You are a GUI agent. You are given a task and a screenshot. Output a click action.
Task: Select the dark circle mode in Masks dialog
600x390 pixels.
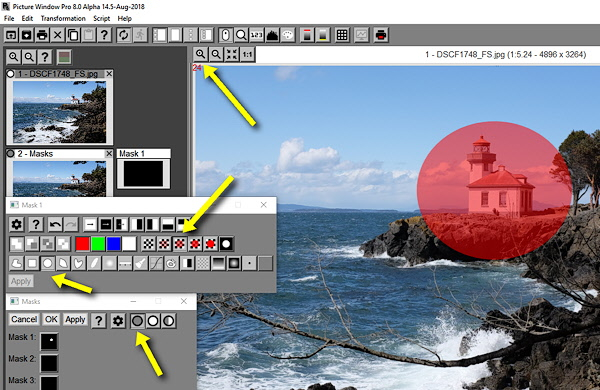point(137,321)
